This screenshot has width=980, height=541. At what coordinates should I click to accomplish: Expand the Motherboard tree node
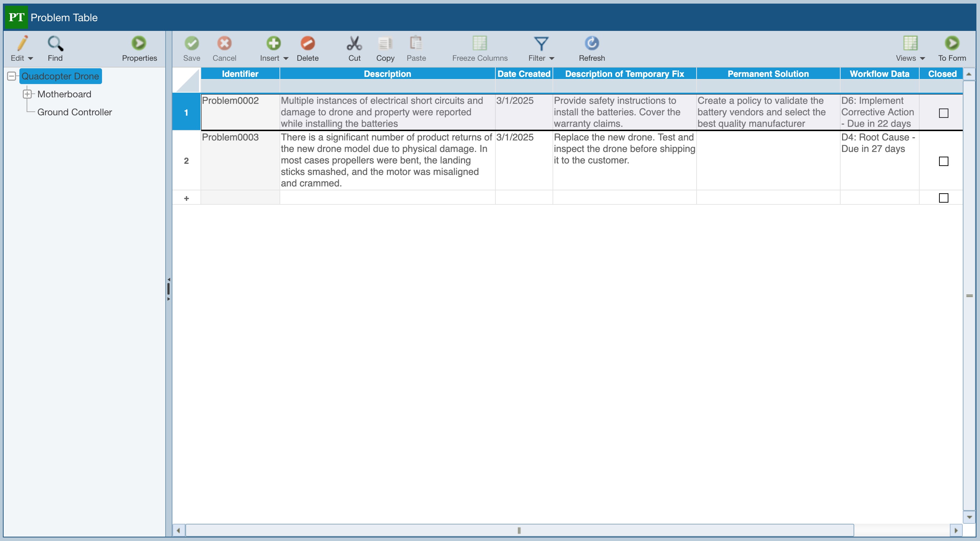point(27,94)
